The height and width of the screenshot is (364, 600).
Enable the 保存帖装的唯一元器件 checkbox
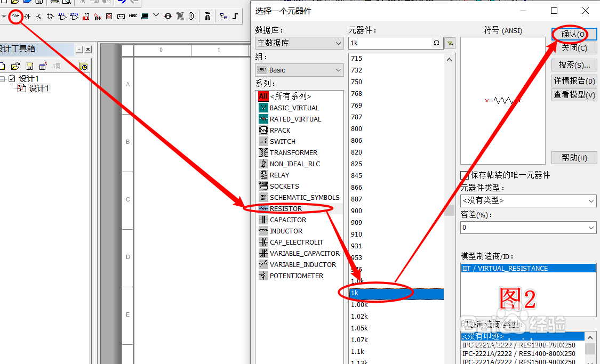click(x=465, y=175)
